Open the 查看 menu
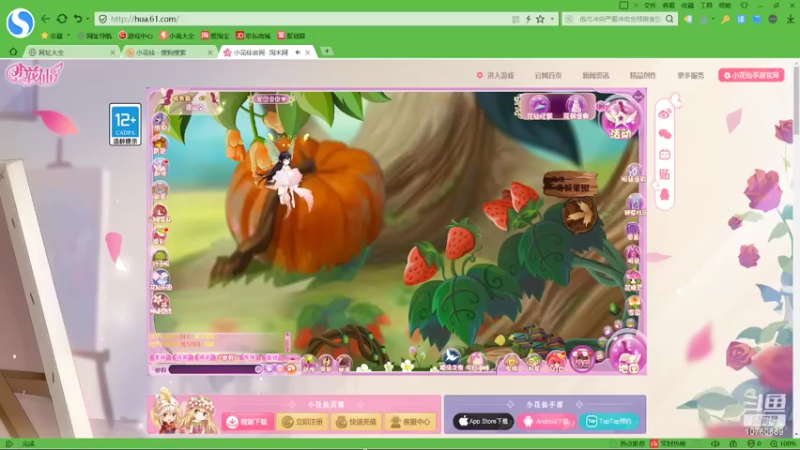The image size is (800, 450). (x=668, y=5)
